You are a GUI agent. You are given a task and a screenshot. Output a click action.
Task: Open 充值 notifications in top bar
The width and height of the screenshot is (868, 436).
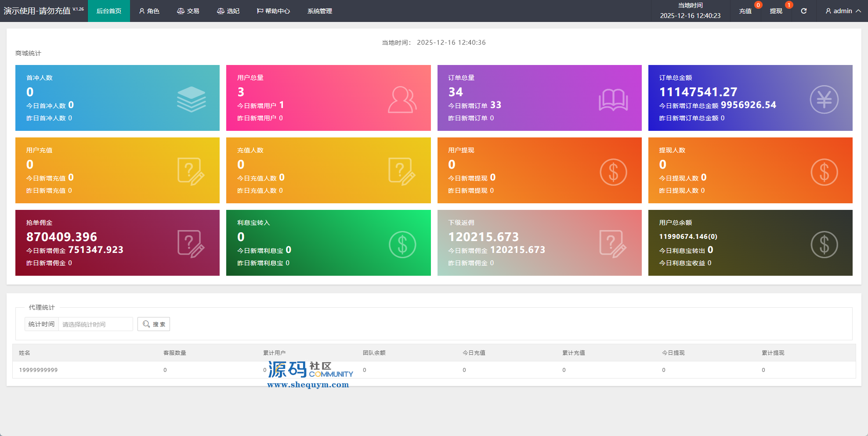tap(745, 11)
